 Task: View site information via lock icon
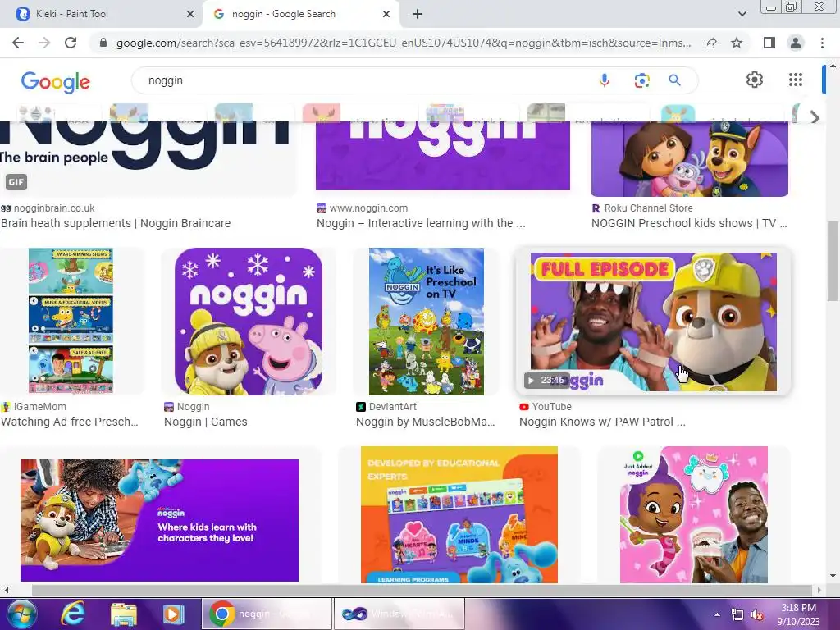[x=103, y=43]
